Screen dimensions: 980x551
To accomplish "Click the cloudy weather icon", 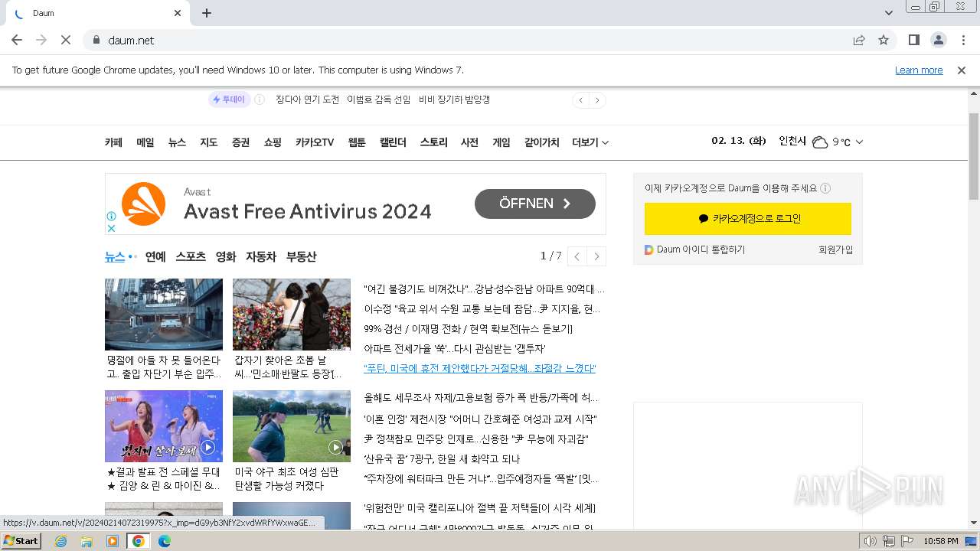I will pyautogui.click(x=820, y=142).
